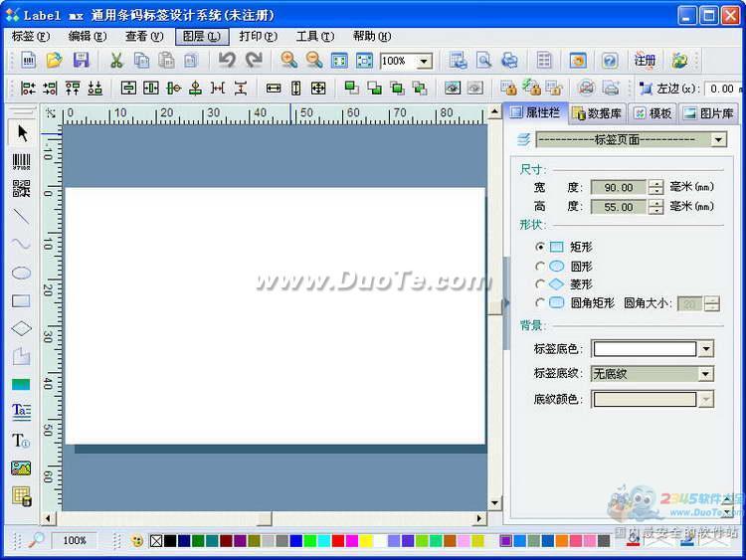Click the vertical scrollbar down arrow
Viewport: 746px width, 560px height.
(494, 503)
